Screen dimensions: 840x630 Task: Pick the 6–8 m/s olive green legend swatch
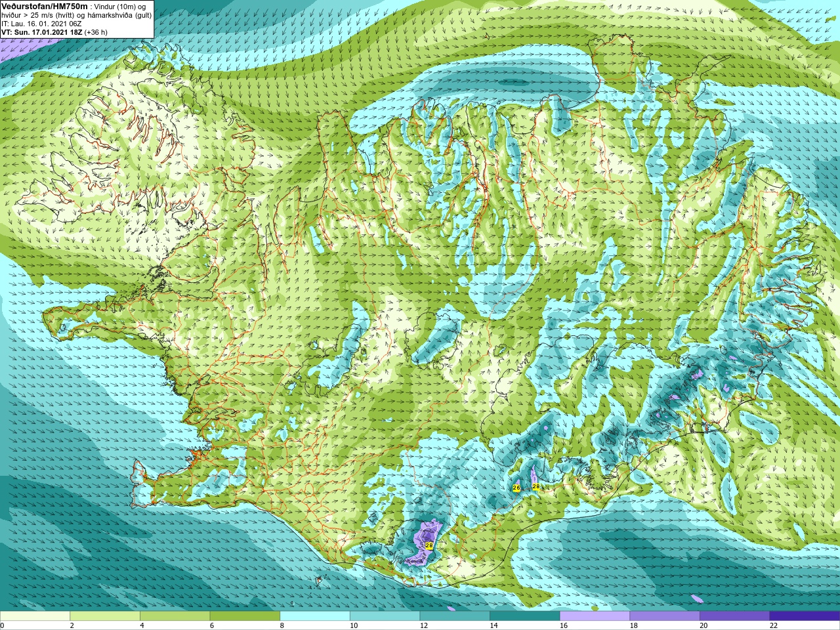tap(245, 616)
